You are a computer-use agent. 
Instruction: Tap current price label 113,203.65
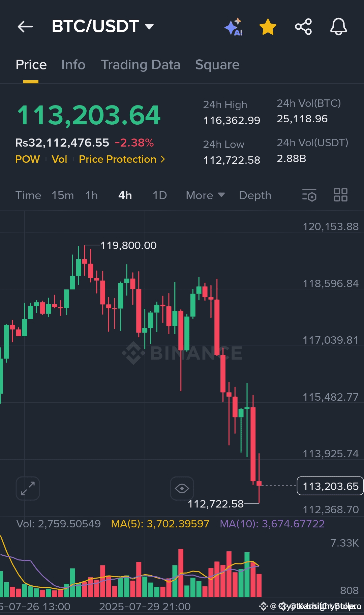pos(330,486)
